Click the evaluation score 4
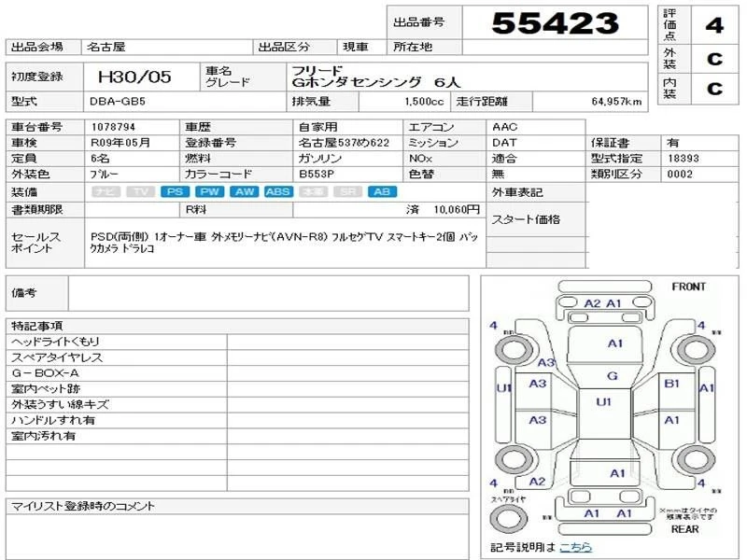Screen dimensions: 747x560 tap(714, 25)
